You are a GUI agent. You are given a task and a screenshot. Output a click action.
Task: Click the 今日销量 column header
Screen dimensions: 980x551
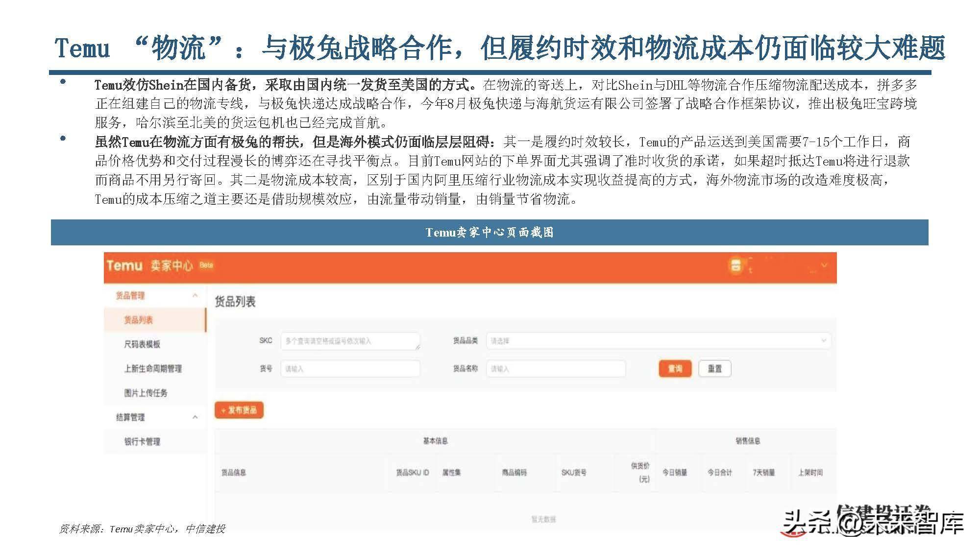click(675, 473)
